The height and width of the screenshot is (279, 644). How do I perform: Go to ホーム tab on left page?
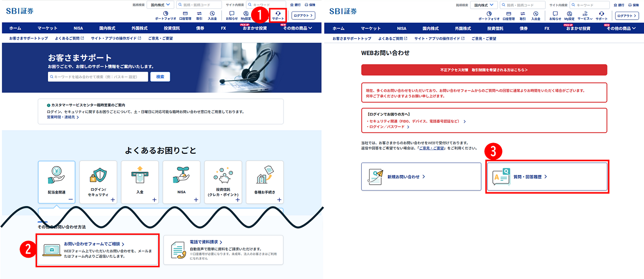pyautogui.click(x=15, y=28)
